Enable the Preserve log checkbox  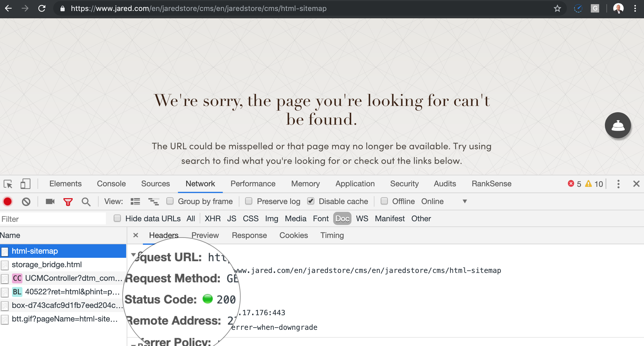tap(249, 201)
